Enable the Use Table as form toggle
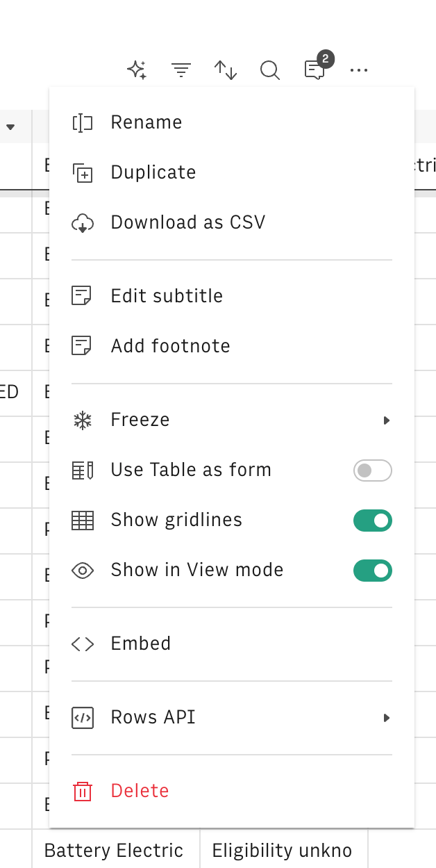 coord(373,470)
